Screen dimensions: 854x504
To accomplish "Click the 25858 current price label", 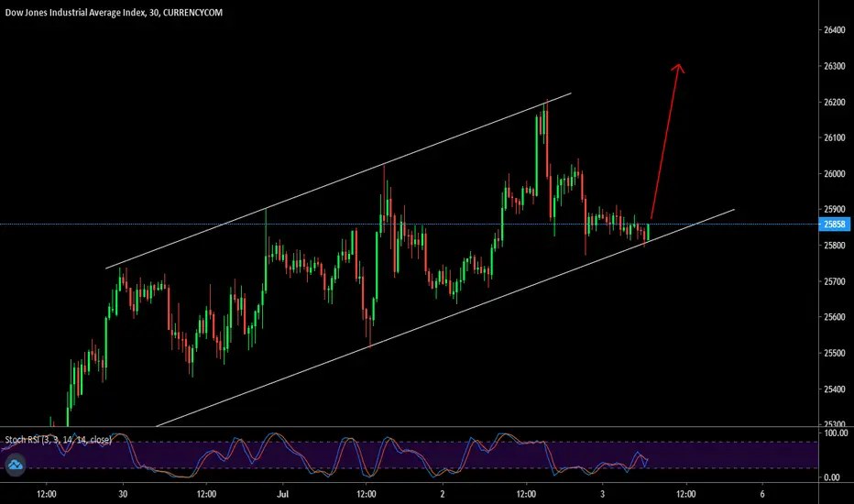I will tap(835, 224).
